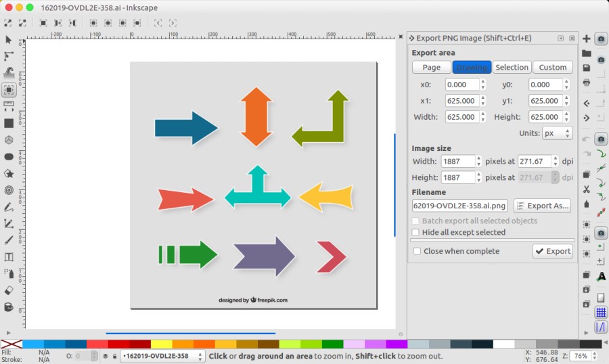Open the Units px dropdown
The height and width of the screenshot is (364, 609).
pyautogui.click(x=557, y=133)
